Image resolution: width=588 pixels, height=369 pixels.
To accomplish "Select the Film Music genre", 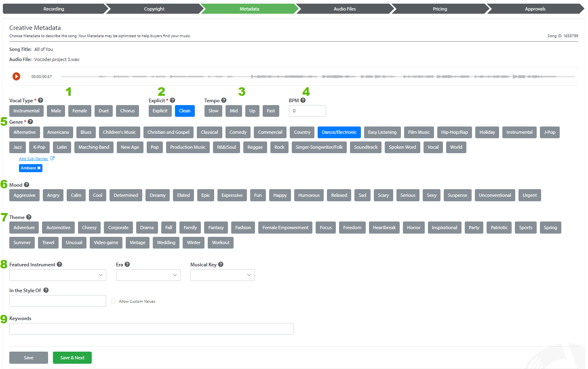I will coord(419,132).
